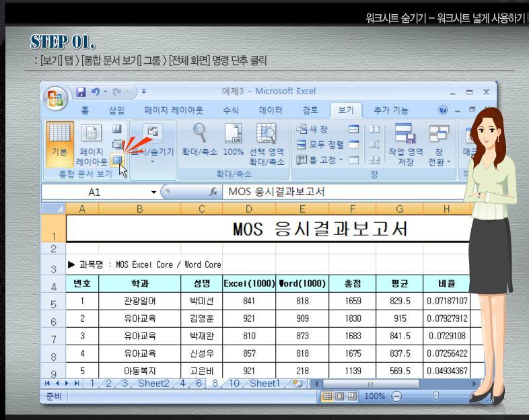Undo last action in quick access toolbar
Viewport: 529px width, 420px height.
tap(96, 92)
